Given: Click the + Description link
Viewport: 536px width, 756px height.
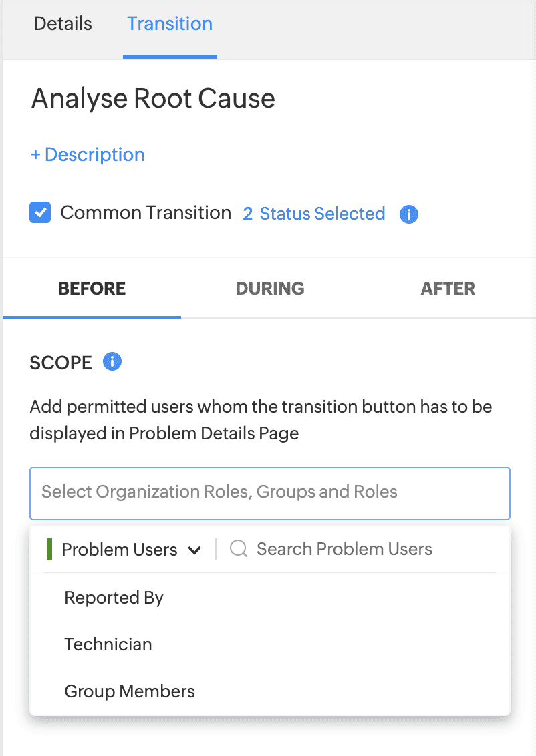Looking at the screenshot, I should tap(88, 155).
